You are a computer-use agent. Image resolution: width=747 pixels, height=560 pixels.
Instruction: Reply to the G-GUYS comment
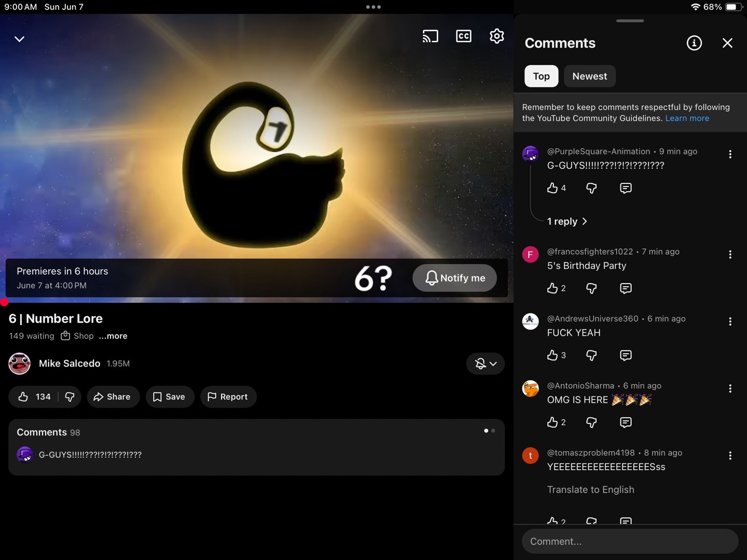coord(626,188)
